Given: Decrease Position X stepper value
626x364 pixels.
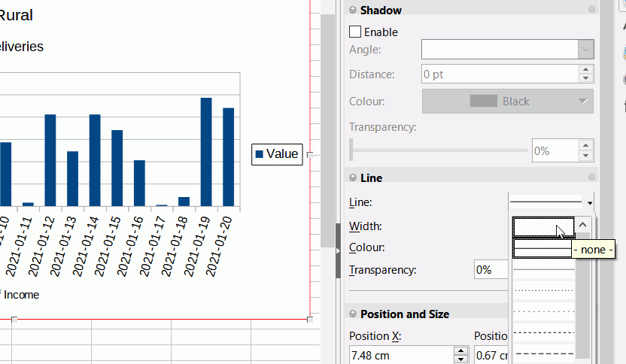Looking at the screenshot, I should (460, 359).
